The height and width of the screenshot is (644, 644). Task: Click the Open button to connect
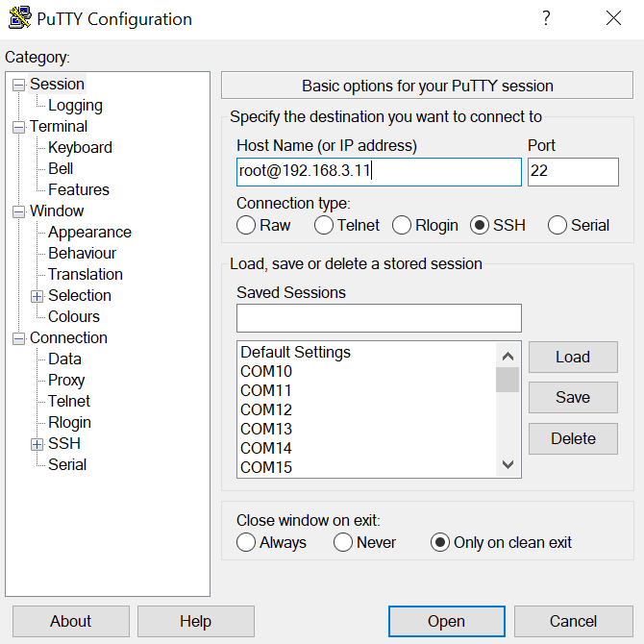(x=446, y=621)
